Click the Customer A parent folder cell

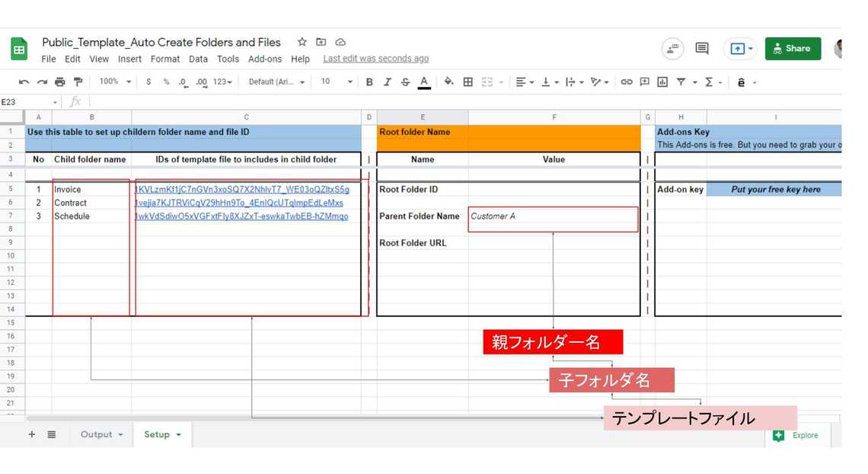click(x=553, y=217)
